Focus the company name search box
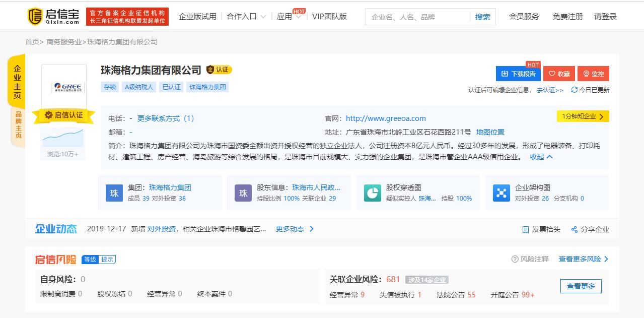Viewport: 644px width, 318px height. point(417,17)
